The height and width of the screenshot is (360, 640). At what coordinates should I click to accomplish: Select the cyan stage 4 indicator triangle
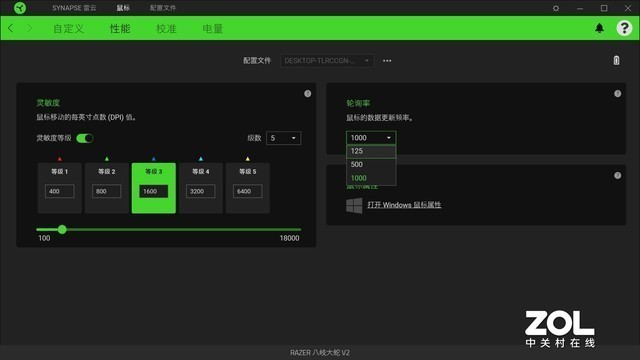200,159
